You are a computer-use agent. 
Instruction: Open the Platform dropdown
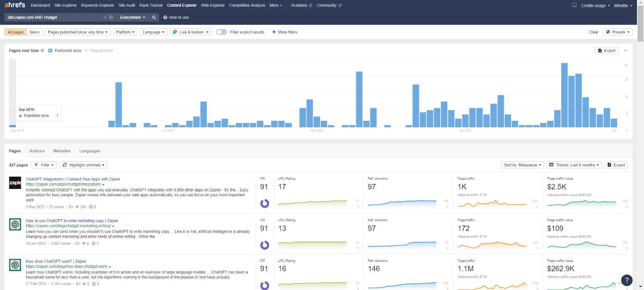click(x=125, y=32)
